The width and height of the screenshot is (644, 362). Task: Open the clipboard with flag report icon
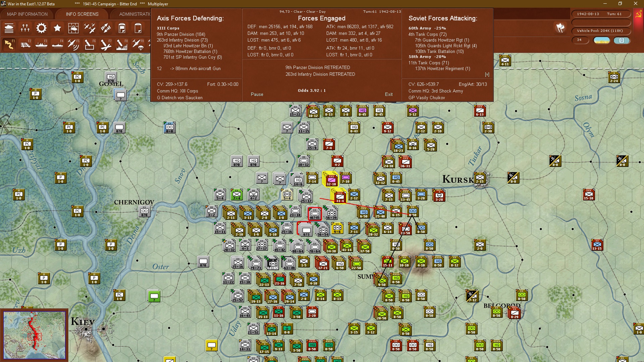tap(122, 28)
